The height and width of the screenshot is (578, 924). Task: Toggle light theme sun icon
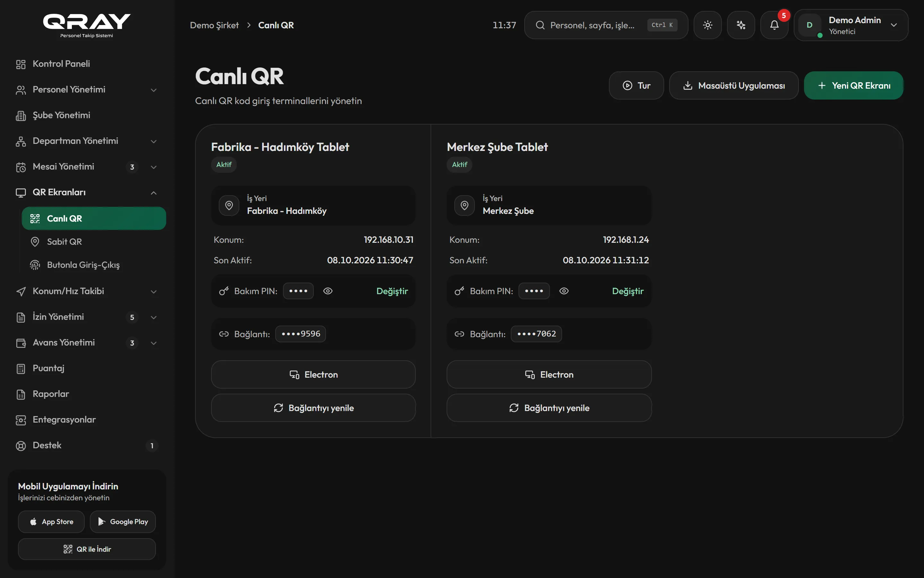tap(707, 25)
